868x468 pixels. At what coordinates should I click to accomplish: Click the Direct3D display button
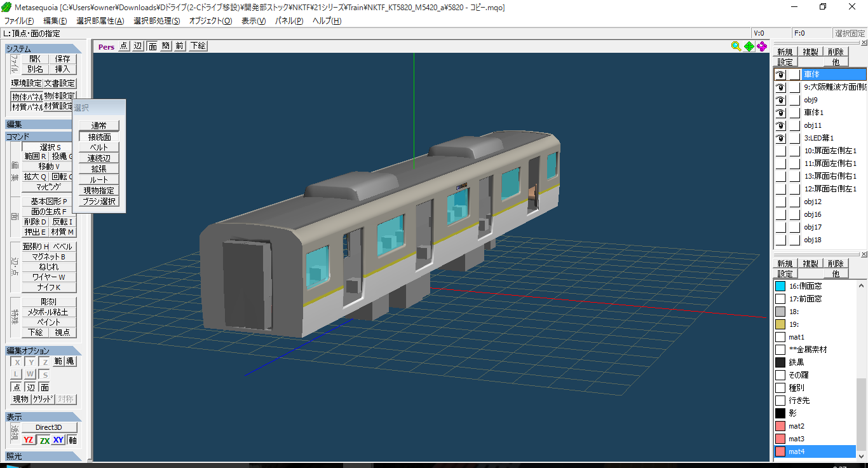(x=50, y=427)
